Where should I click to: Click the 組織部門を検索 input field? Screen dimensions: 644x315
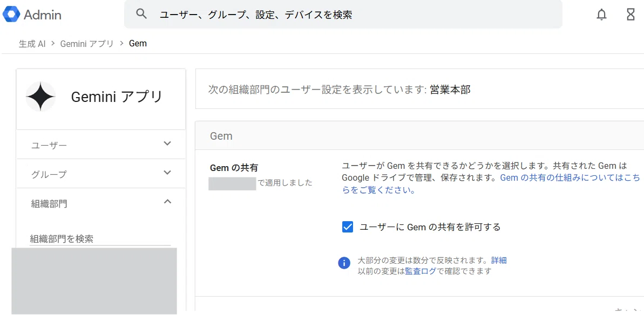(100, 239)
